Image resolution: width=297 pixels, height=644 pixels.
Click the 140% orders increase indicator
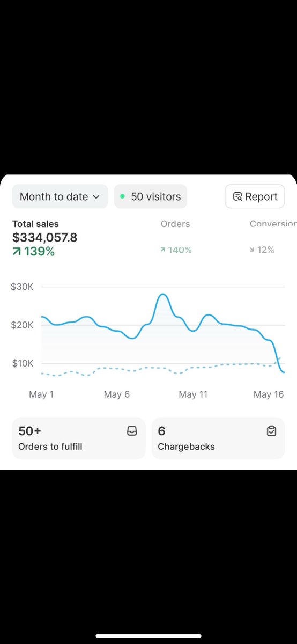pos(176,250)
